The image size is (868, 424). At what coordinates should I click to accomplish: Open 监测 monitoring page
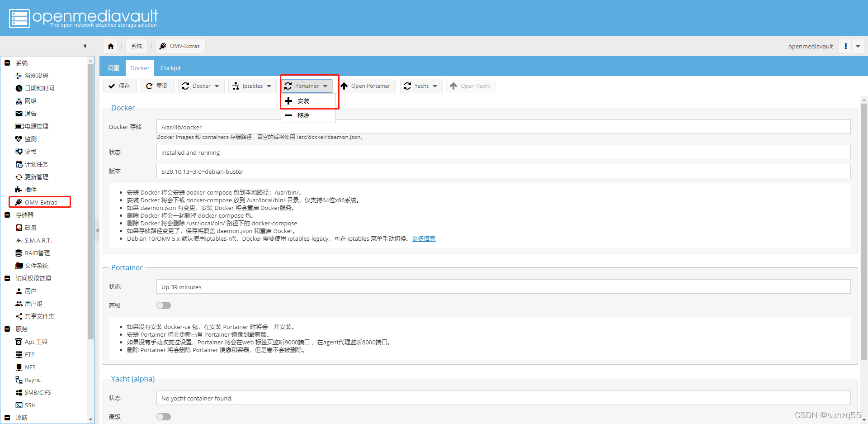(30, 139)
